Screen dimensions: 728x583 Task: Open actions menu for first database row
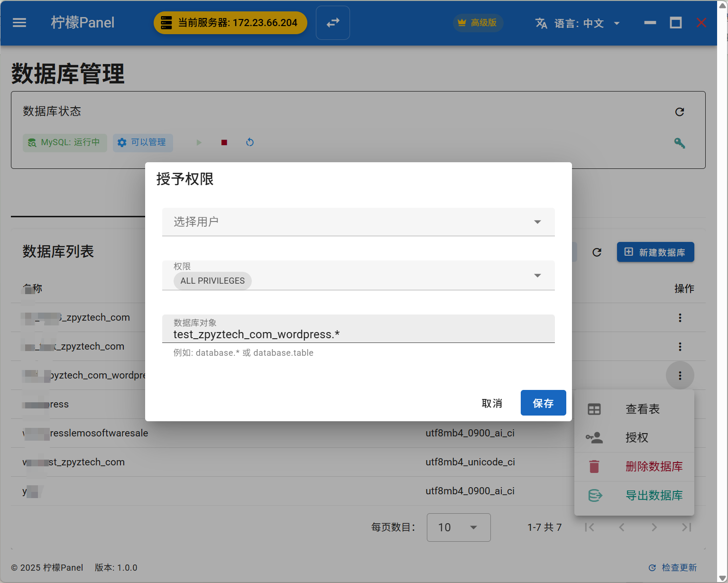(x=680, y=318)
